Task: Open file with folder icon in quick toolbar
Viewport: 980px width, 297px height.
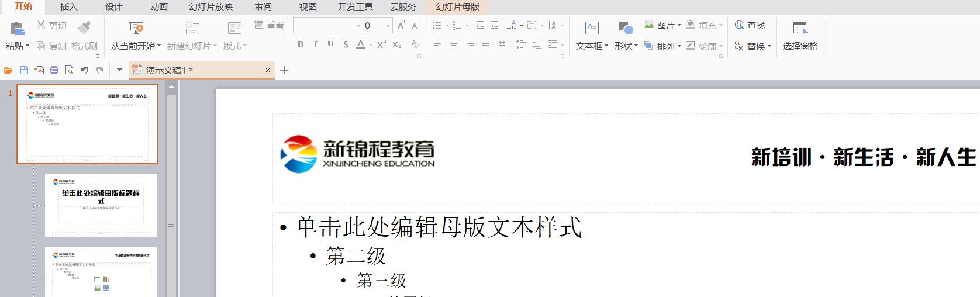Action: pyautogui.click(x=8, y=70)
